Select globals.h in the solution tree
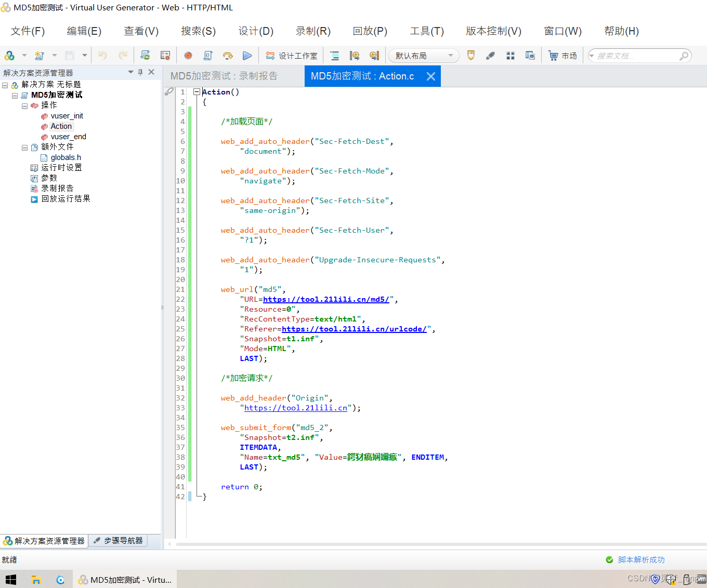The image size is (707, 588). (x=66, y=157)
